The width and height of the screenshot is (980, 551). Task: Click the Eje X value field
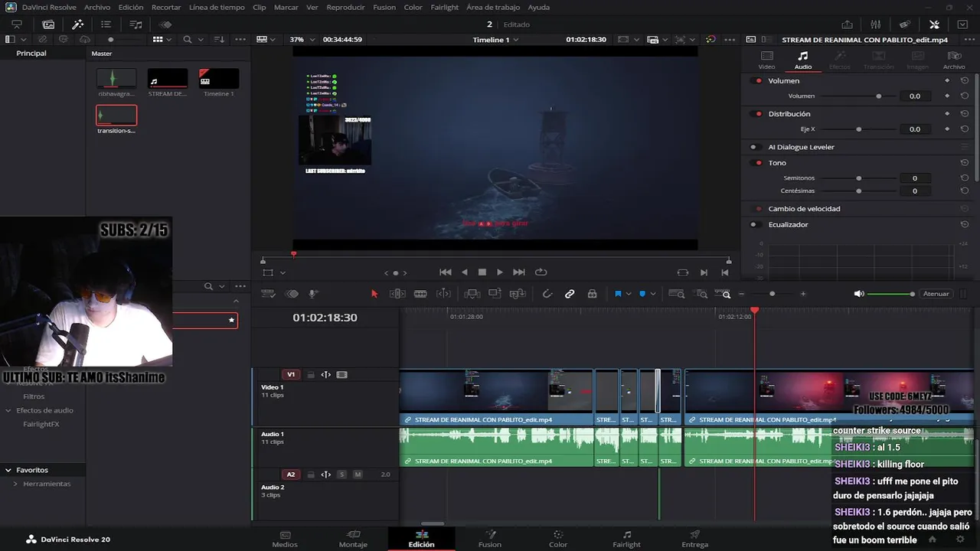tap(914, 129)
